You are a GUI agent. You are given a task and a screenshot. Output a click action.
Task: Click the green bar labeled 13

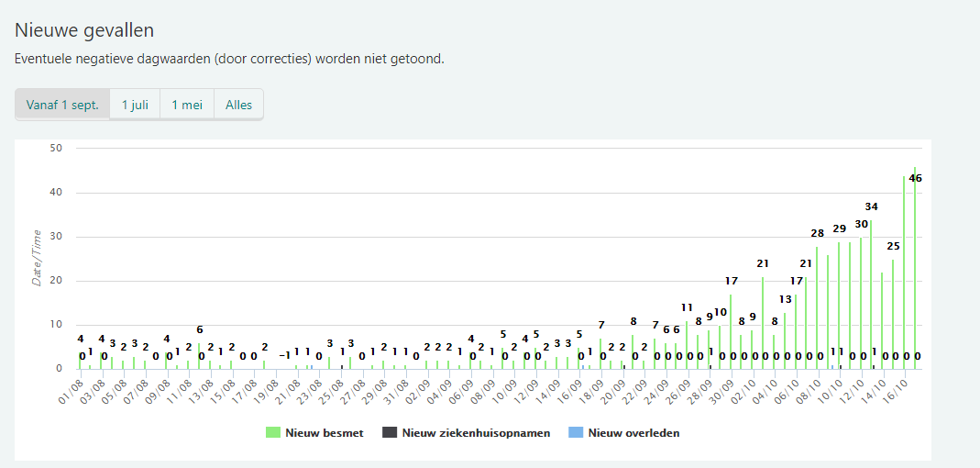(785, 341)
